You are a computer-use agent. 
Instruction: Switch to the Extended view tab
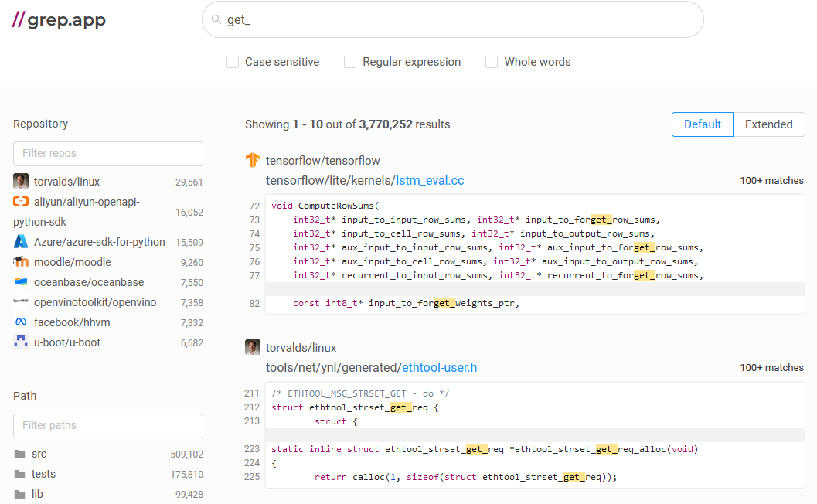(768, 124)
